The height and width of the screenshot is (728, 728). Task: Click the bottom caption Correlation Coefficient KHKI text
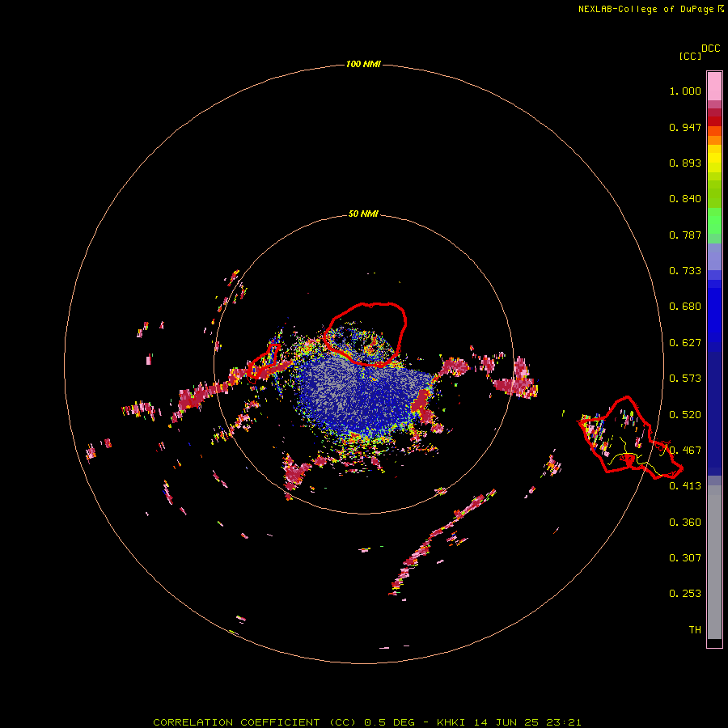366,722
